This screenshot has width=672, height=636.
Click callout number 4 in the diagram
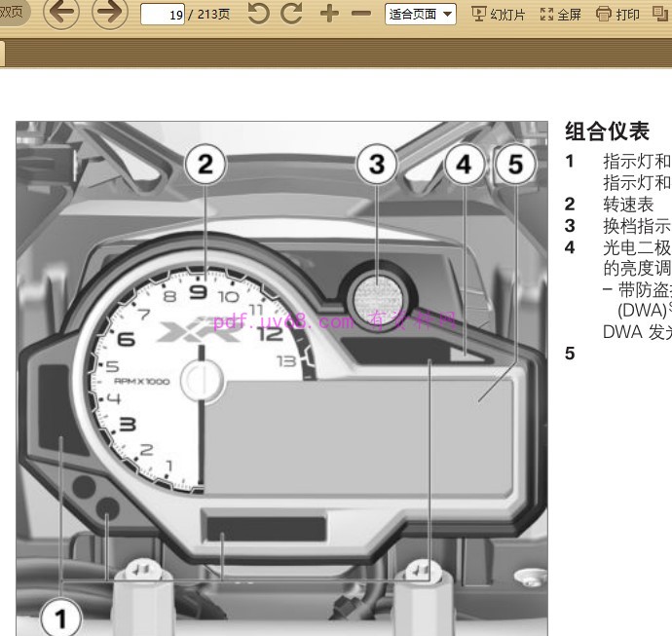click(464, 165)
